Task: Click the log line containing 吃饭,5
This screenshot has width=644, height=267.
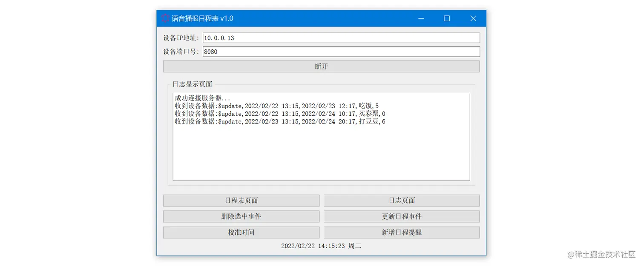Action: 277,106
